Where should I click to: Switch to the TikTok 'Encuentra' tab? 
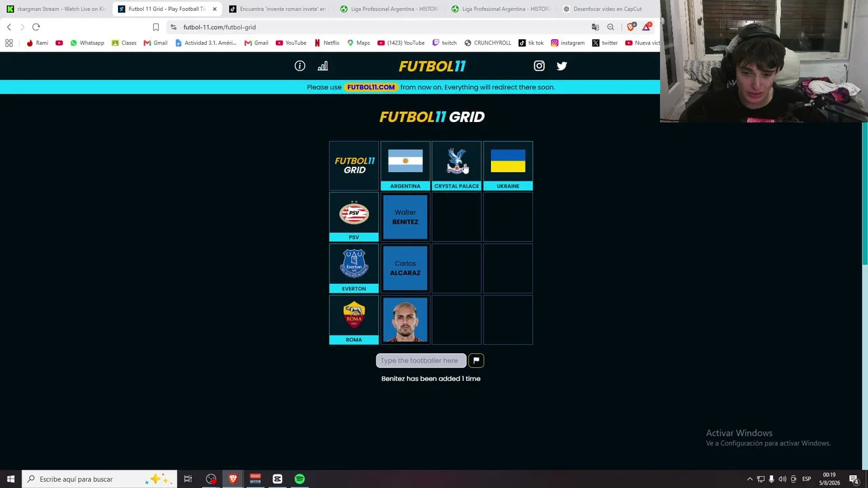278,9
